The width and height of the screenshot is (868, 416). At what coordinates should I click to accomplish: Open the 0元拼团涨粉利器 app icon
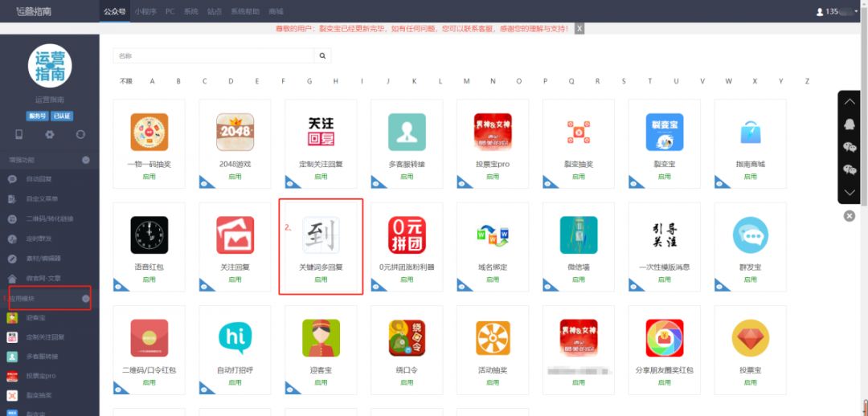pos(407,235)
